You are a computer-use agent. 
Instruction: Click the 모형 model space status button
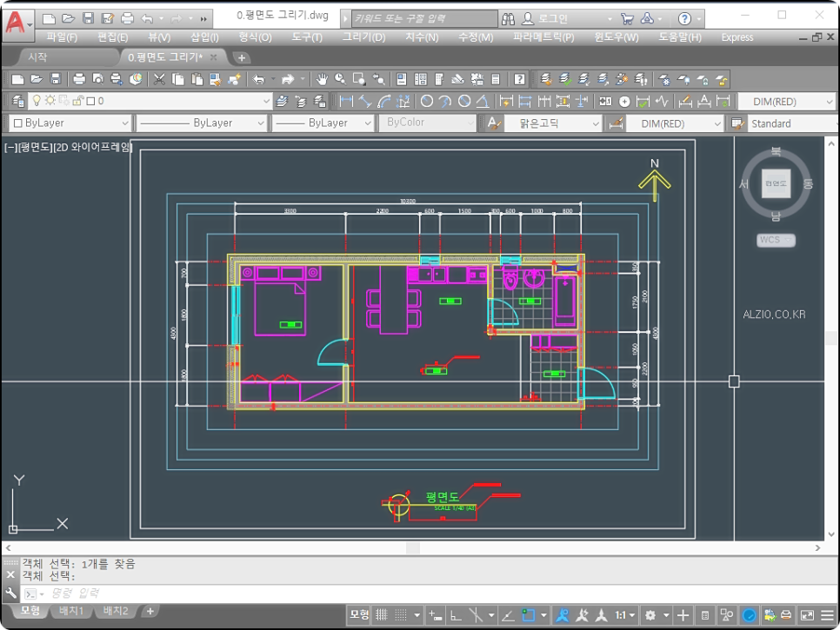pyautogui.click(x=359, y=614)
